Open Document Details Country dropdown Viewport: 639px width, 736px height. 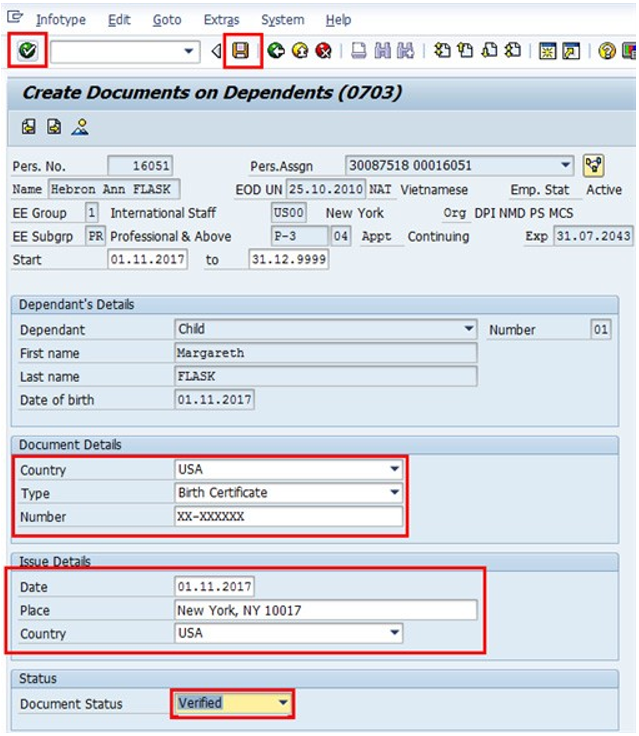point(394,469)
